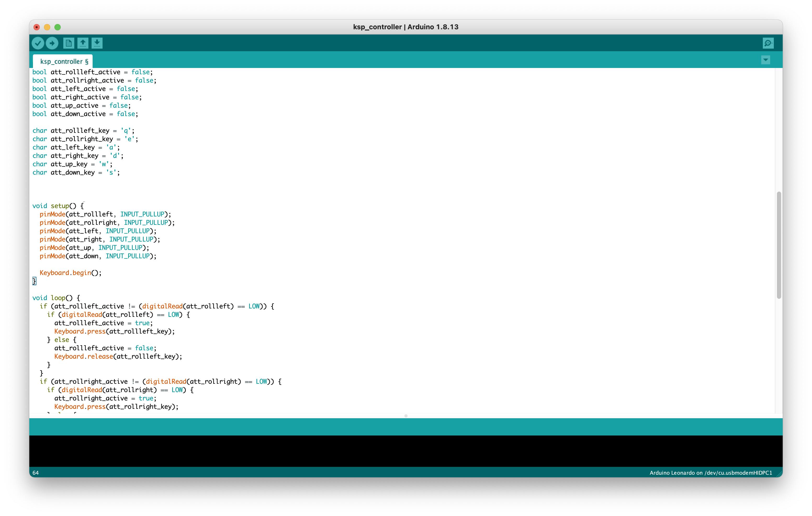The image size is (812, 516).
Task: Create a new sketch with New icon
Action: point(69,43)
